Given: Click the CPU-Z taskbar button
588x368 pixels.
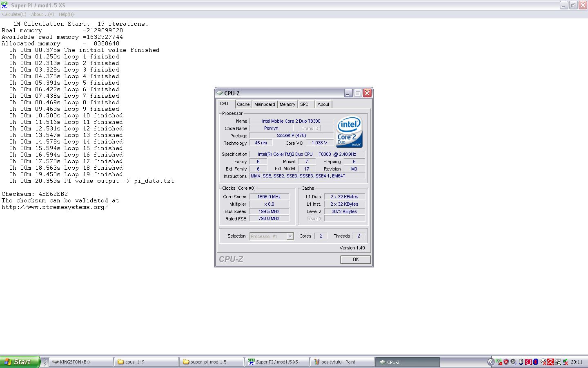Looking at the screenshot, I should pos(408,362).
